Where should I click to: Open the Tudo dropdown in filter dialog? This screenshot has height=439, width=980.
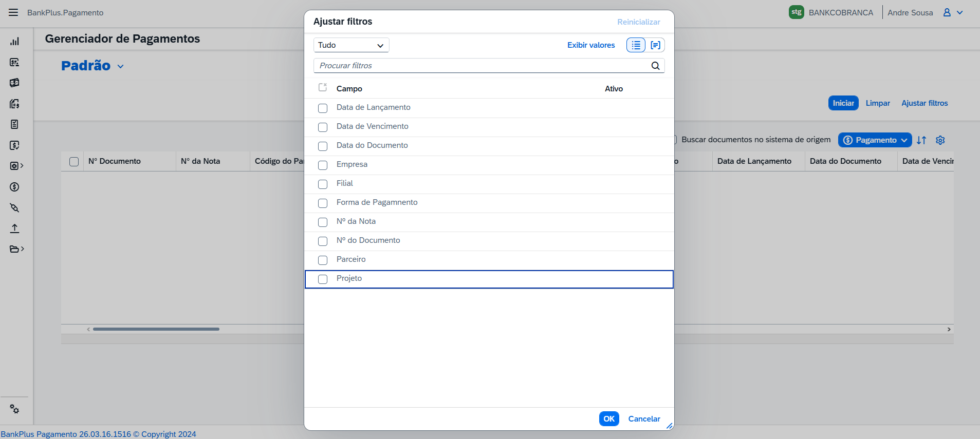352,45
